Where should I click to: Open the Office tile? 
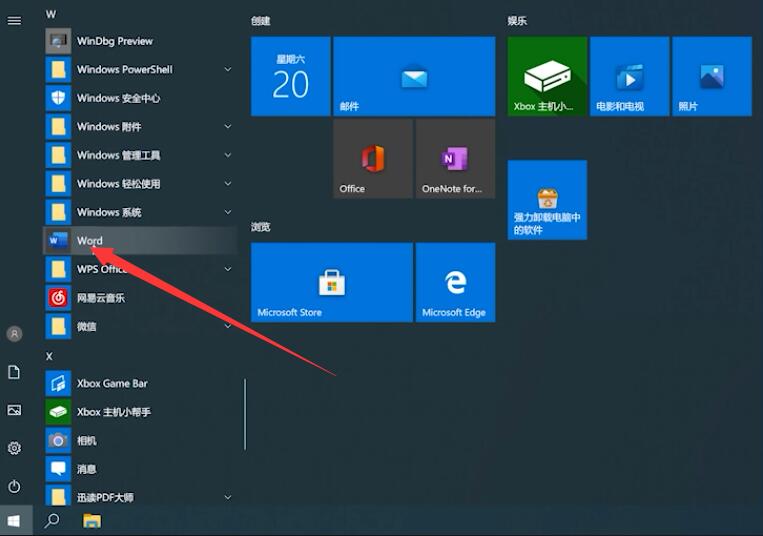(373, 159)
